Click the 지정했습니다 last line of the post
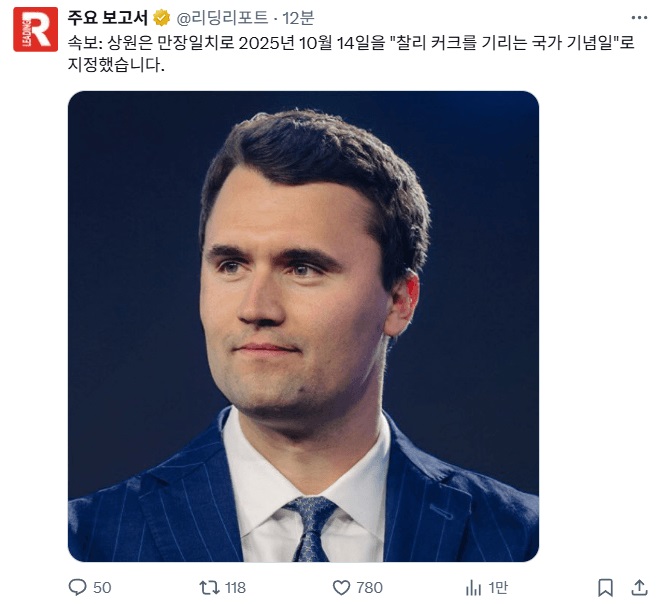 point(114,65)
